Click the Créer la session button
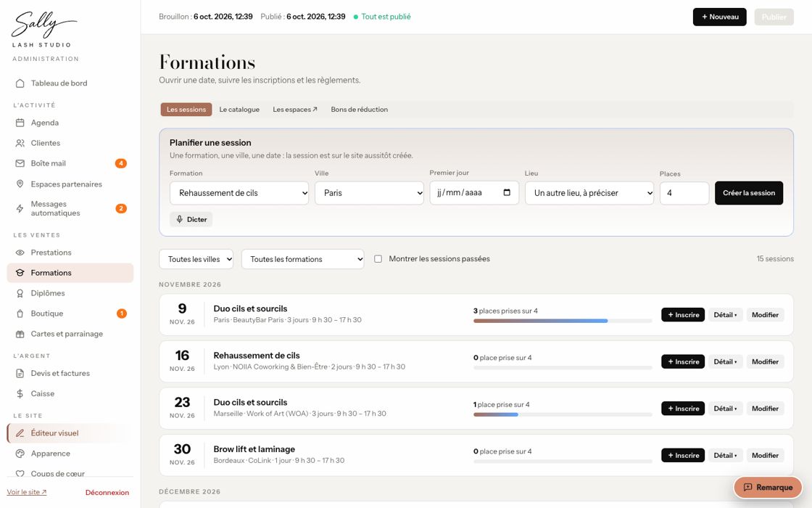The height and width of the screenshot is (508, 812). 749,193
